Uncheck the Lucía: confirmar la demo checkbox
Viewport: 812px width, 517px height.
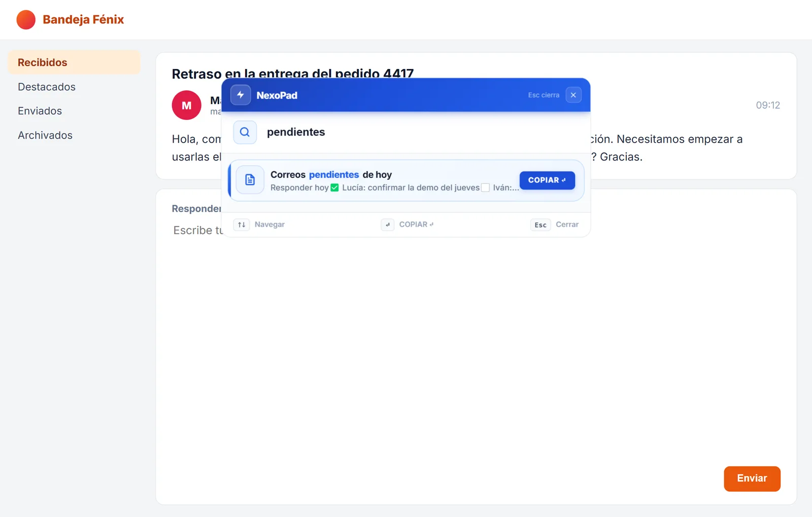pos(334,188)
